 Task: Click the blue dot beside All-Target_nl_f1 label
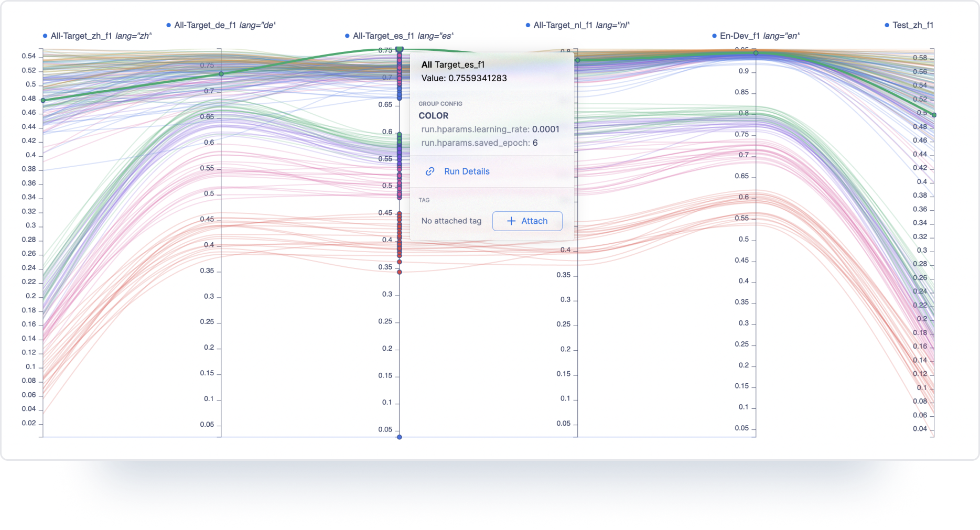point(528,25)
